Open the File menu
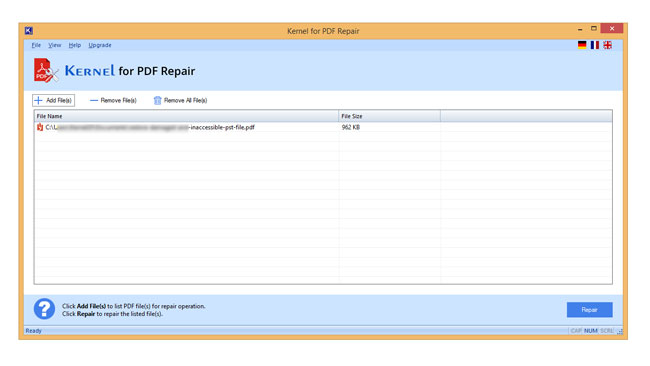The image size is (650, 366). (x=36, y=45)
